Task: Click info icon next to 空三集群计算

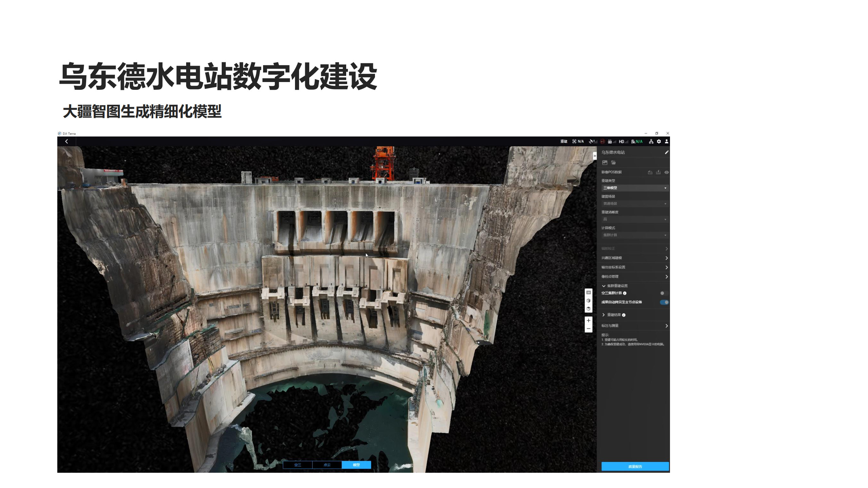Action: (x=625, y=293)
